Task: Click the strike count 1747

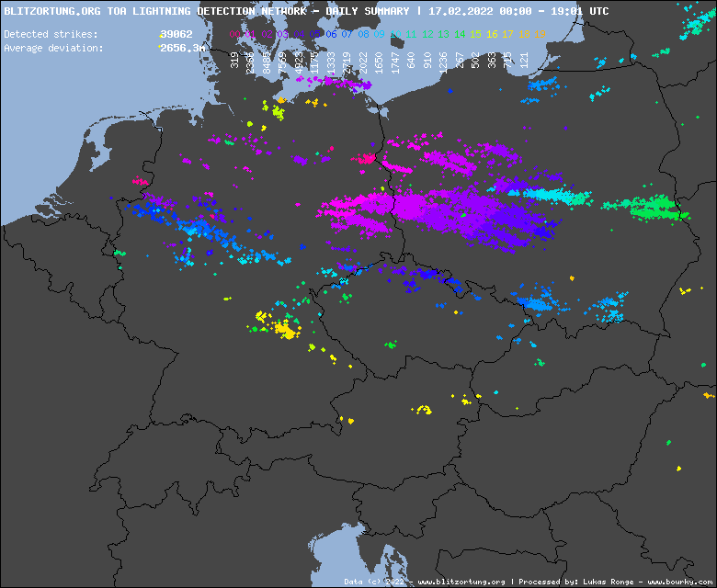Action: click(x=395, y=63)
